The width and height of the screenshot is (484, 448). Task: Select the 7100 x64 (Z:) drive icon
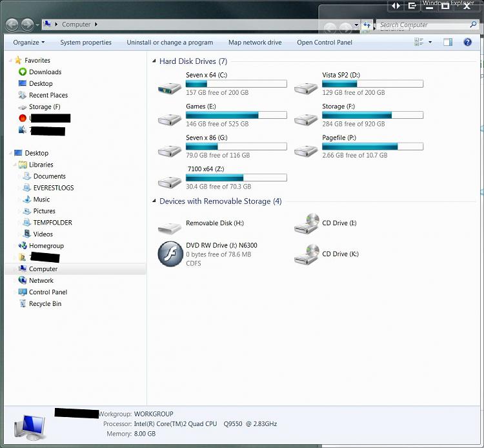click(170, 182)
